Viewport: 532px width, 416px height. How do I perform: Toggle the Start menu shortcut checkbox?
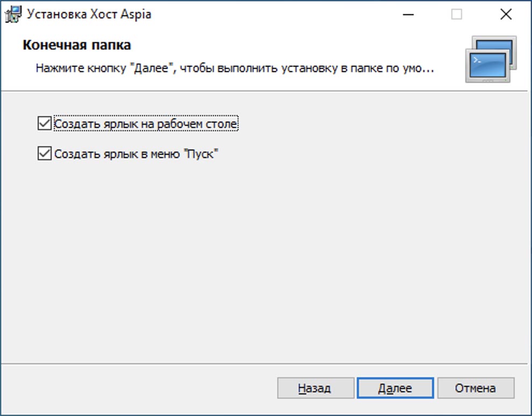pyautogui.click(x=45, y=153)
